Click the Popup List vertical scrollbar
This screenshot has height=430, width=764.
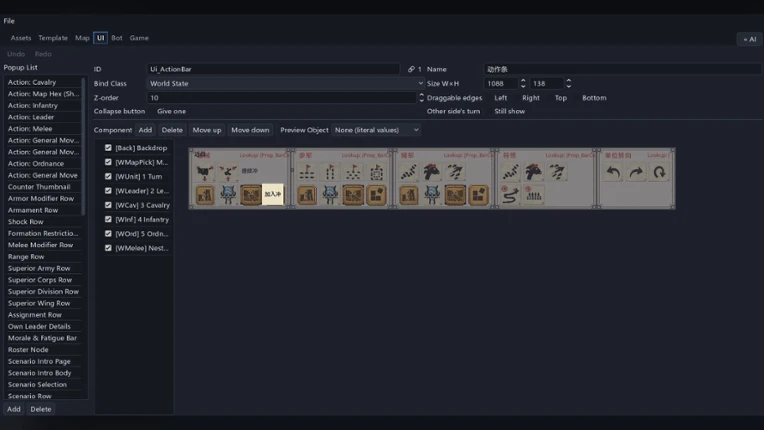click(x=83, y=146)
